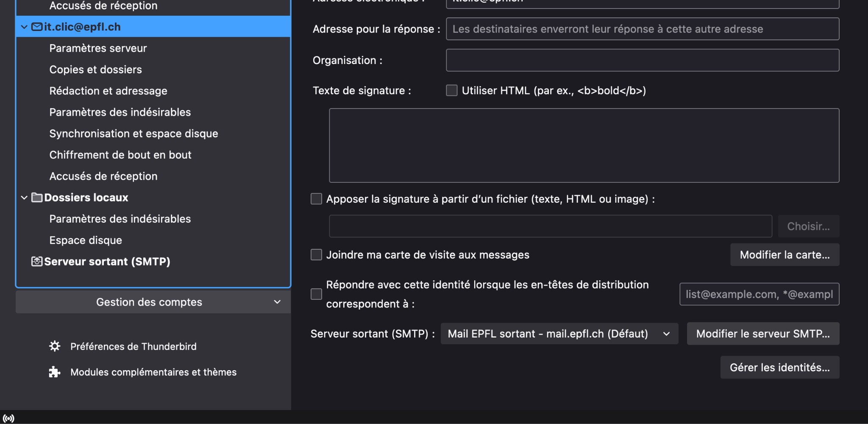
Task: Tick the Répondre avec cette identité checkbox
Action: tap(316, 294)
